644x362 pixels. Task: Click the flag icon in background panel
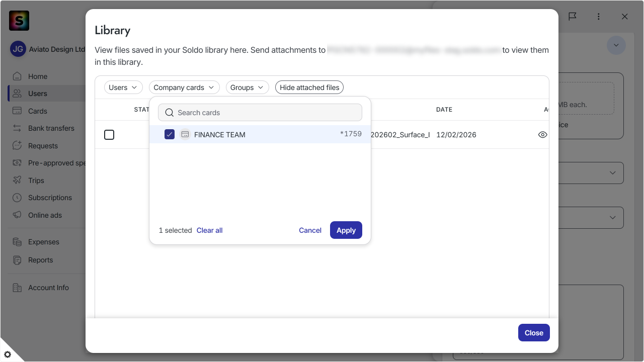click(573, 17)
